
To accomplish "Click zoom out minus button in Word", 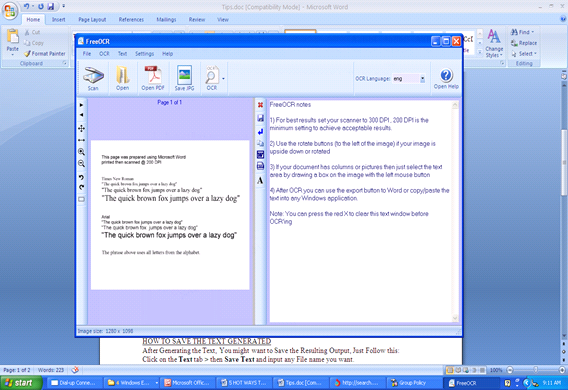I will [x=510, y=370].
